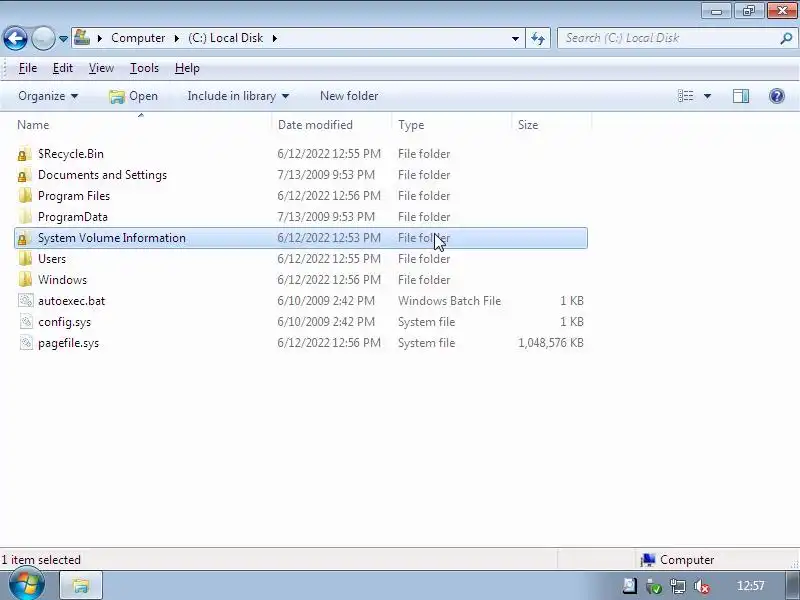Open the File menu
800x600 pixels.
tap(28, 68)
